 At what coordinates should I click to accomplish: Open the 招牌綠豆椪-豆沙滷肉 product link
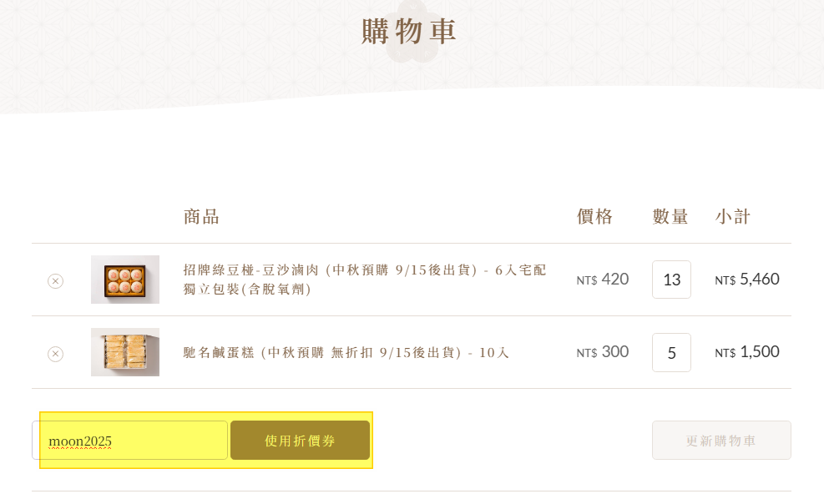pyautogui.click(x=365, y=280)
